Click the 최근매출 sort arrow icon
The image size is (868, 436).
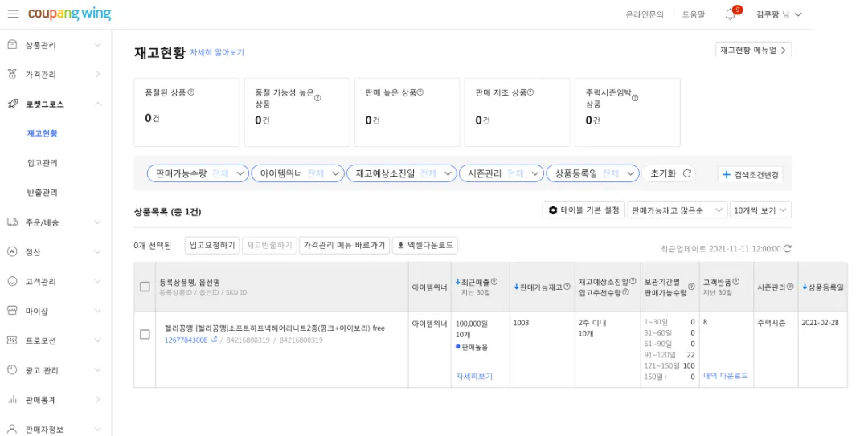(x=458, y=282)
